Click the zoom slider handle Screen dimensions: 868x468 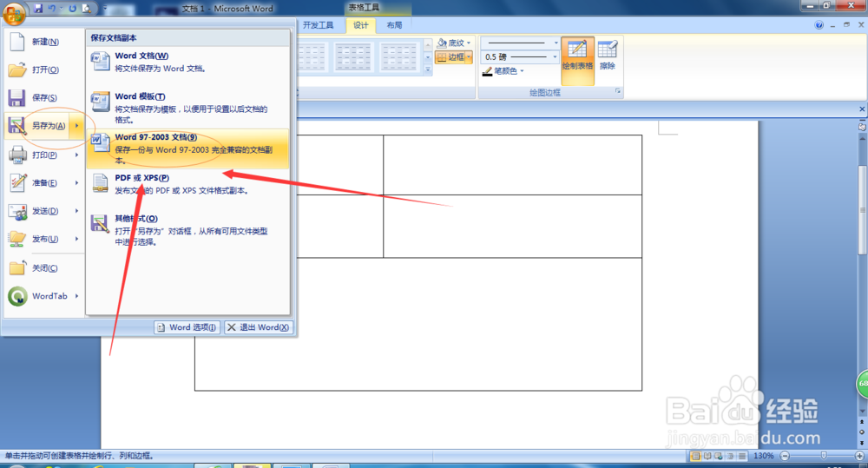tap(824, 455)
